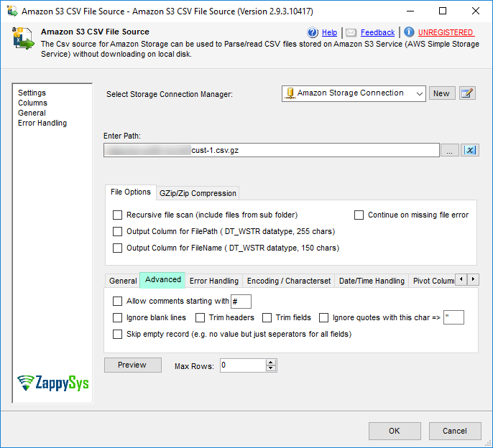493x448 pixels.
Task: Select Columns in the left panel
Action: (x=32, y=103)
